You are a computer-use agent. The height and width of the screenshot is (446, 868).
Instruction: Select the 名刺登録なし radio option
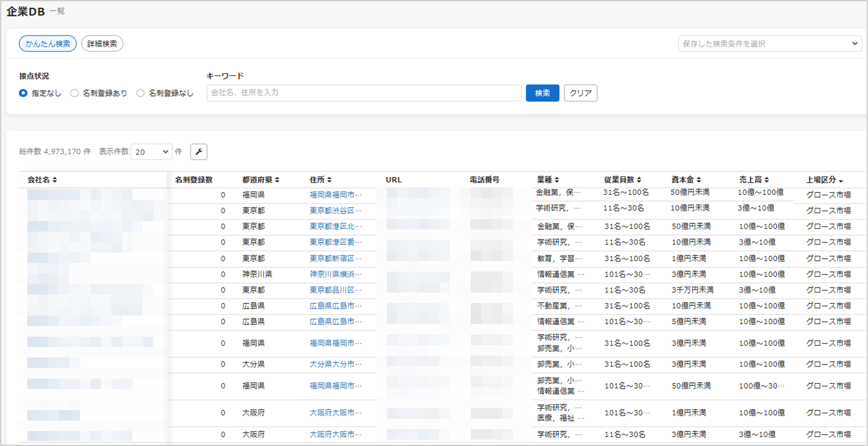[140, 93]
